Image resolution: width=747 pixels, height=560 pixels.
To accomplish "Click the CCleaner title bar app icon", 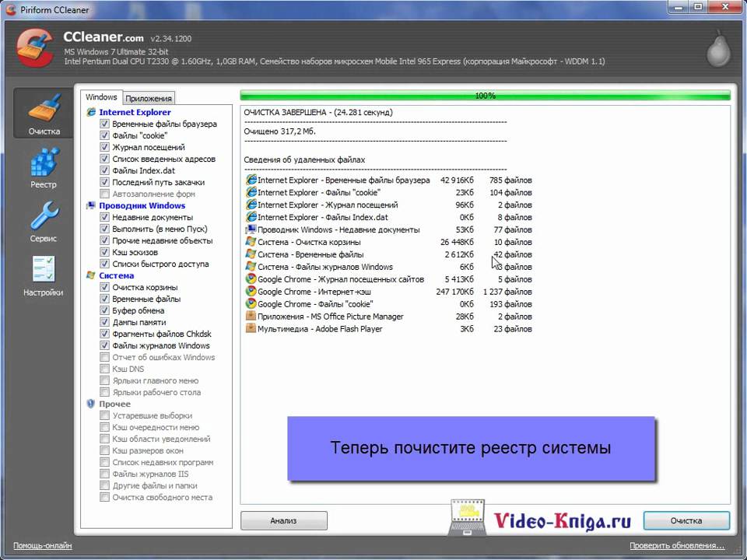I will 10,9.
